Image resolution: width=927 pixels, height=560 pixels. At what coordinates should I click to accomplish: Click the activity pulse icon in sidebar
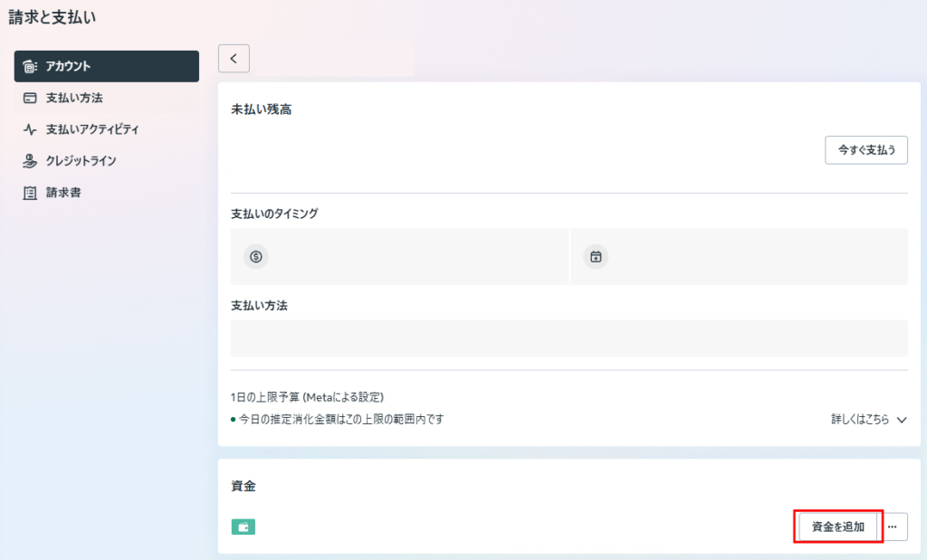pyautogui.click(x=30, y=129)
